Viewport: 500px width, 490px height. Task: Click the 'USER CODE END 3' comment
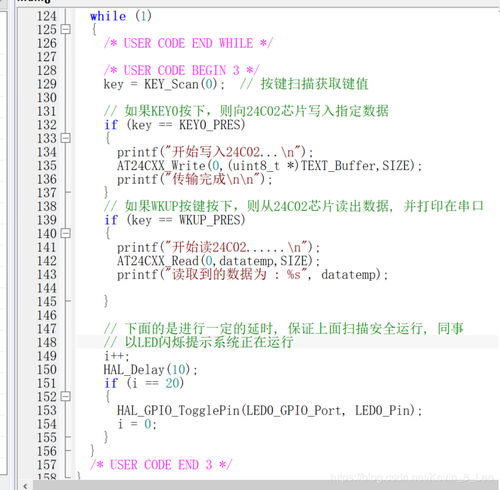click(161, 465)
